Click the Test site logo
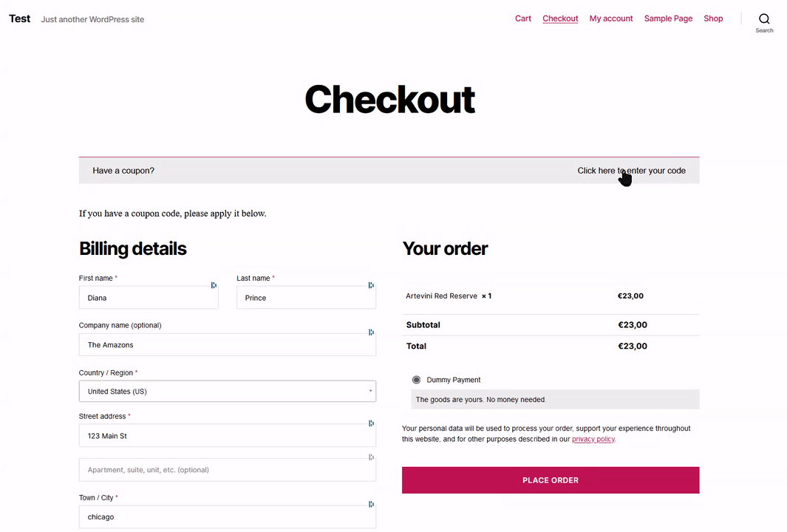Image resolution: width=787 pixels, height=532 pixels. point(19,18)
